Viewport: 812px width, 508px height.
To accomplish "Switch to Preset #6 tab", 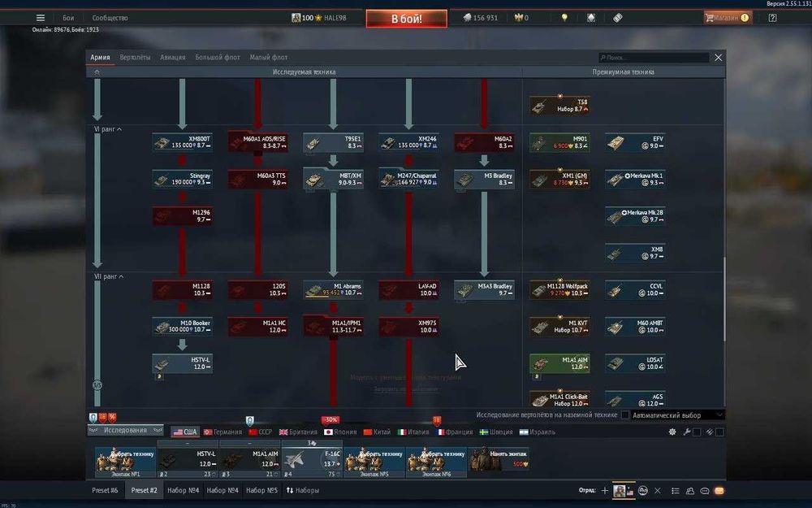I will (105, 490).
